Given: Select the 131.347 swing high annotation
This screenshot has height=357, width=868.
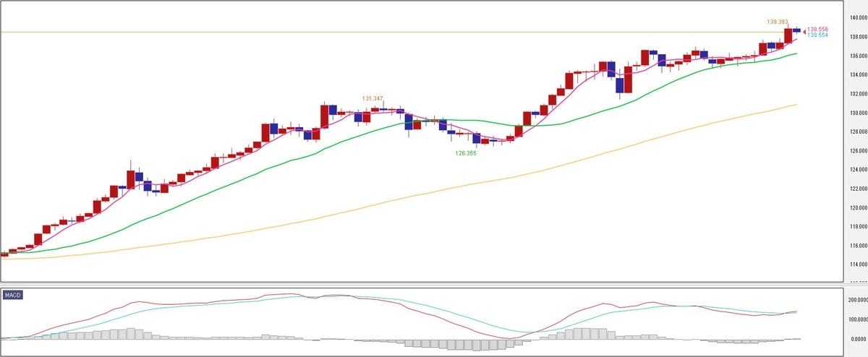Looking at the screenshot, I should [373, 98].
